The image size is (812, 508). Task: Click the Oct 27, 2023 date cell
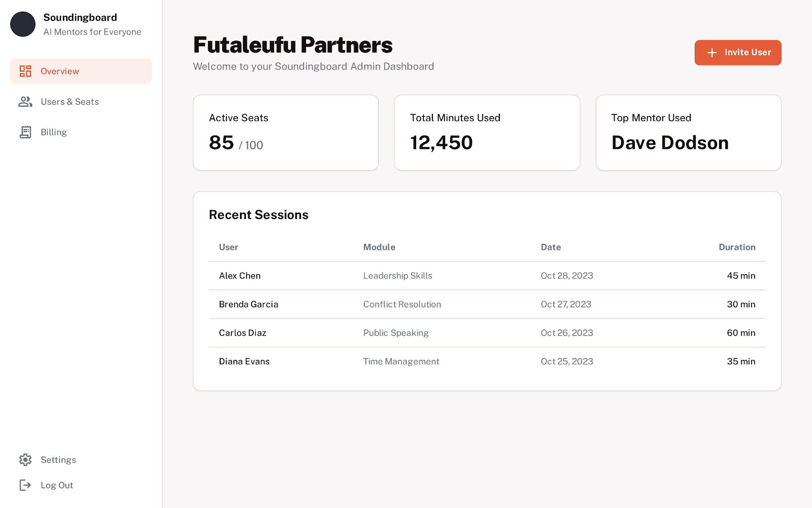coord(566,304)
